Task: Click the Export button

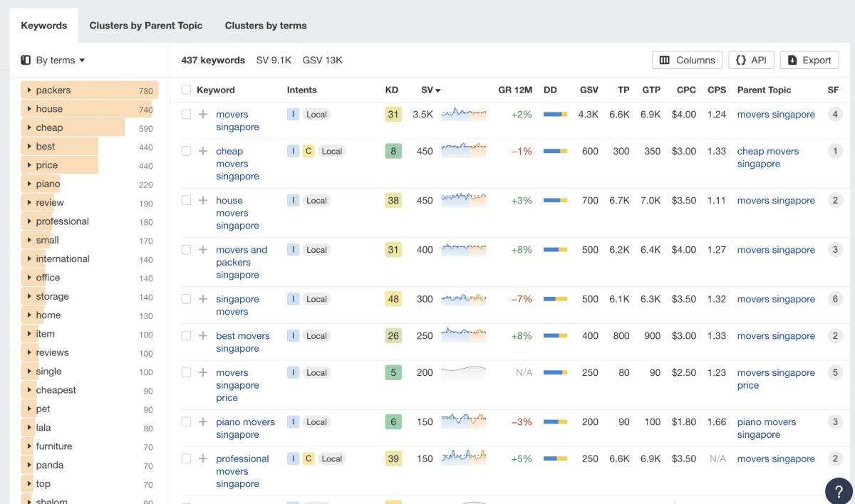Action: 809,61
